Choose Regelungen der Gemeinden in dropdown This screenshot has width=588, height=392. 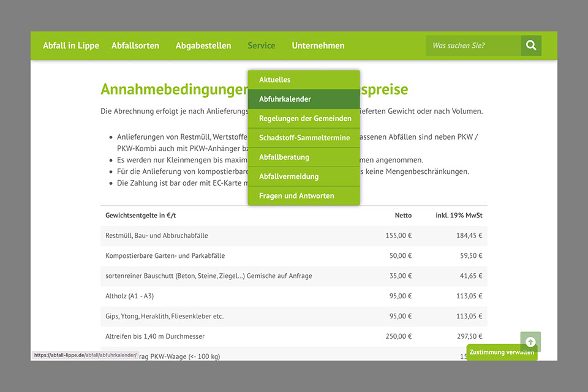click(x=305, y=118)
